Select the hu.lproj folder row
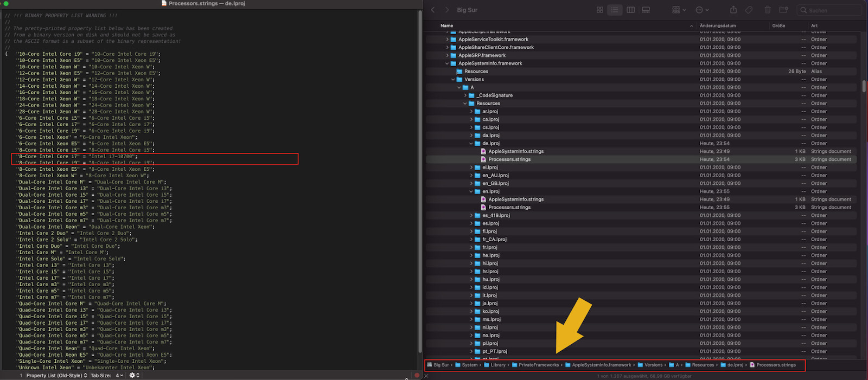 pos(641,280)
